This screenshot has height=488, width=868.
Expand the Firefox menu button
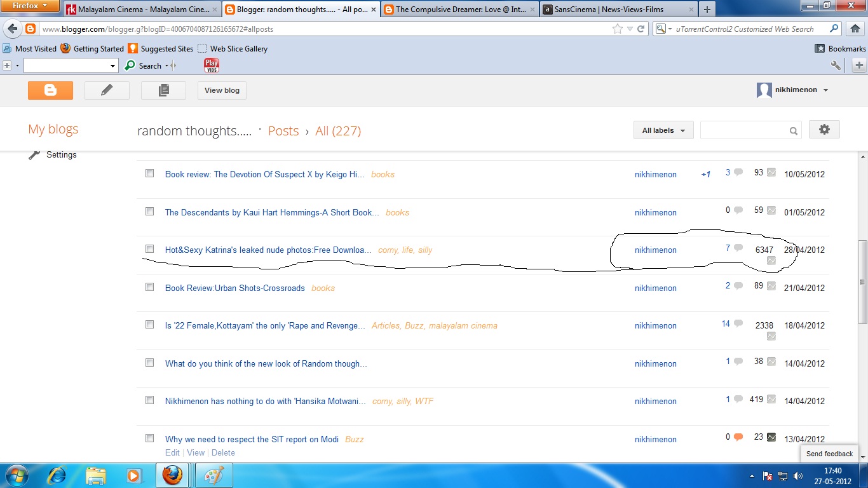tap(30, 6)
